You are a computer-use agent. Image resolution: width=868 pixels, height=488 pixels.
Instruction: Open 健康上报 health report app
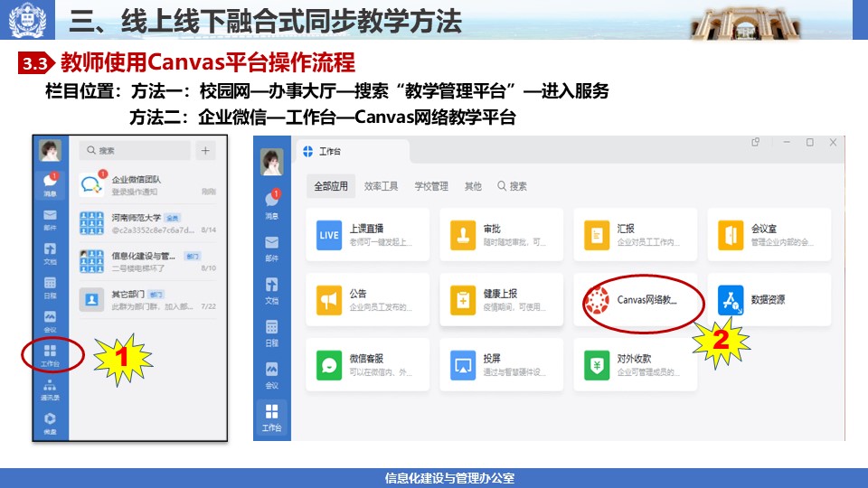pos(502,300)
